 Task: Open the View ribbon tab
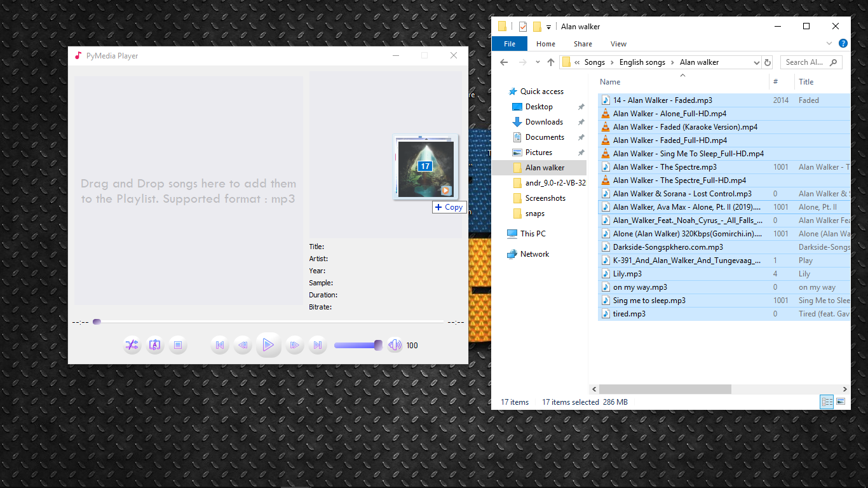click(618, 44)
